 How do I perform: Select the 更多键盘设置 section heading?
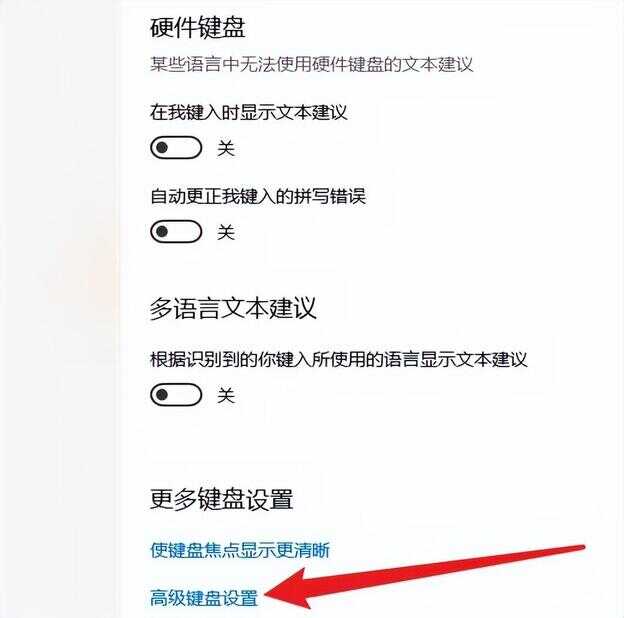221,499
